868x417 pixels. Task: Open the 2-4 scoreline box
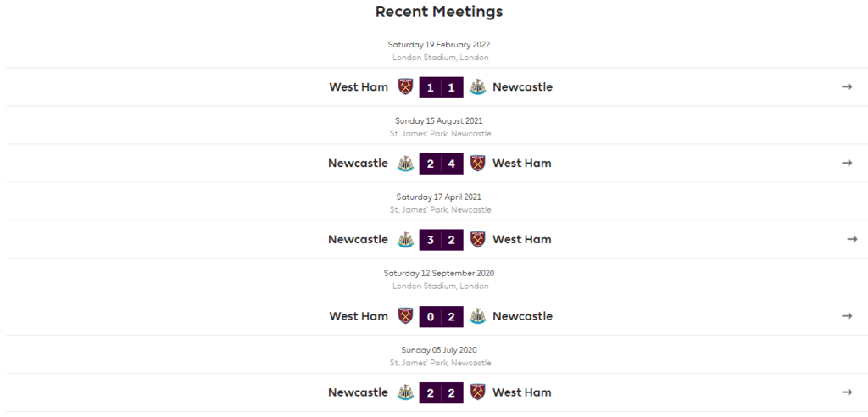(441, 164)
